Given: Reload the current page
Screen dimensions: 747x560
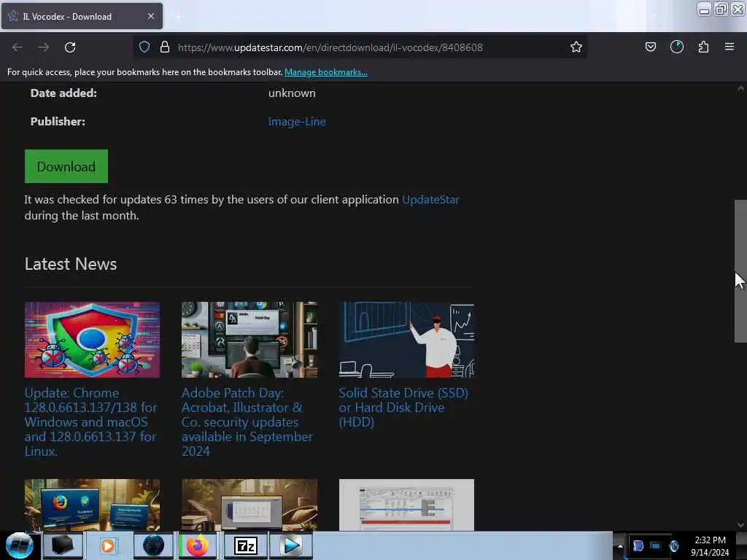Looking at the screenshot, I should (70, 47).
